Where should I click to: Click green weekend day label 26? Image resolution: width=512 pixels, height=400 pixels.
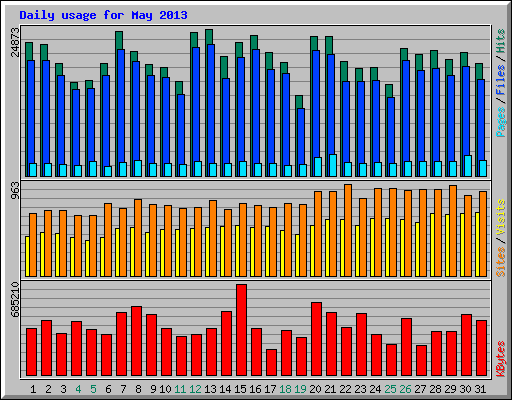point(405,389)
